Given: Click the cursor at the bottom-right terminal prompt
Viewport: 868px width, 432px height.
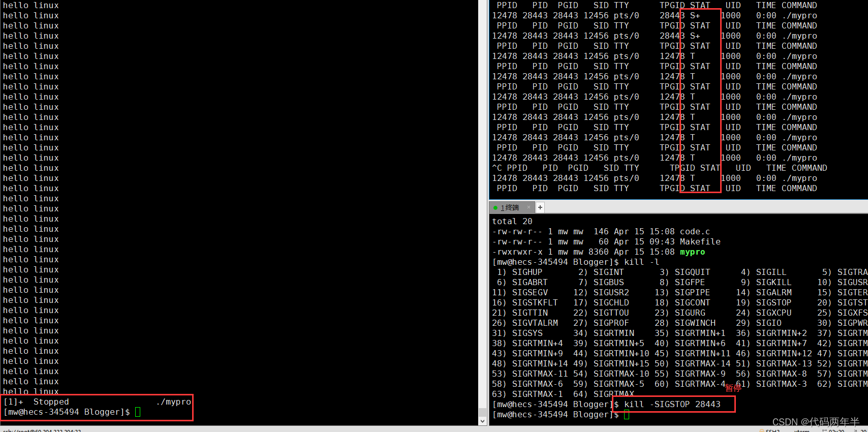Looking at the screenshot, I should point(627,415).
